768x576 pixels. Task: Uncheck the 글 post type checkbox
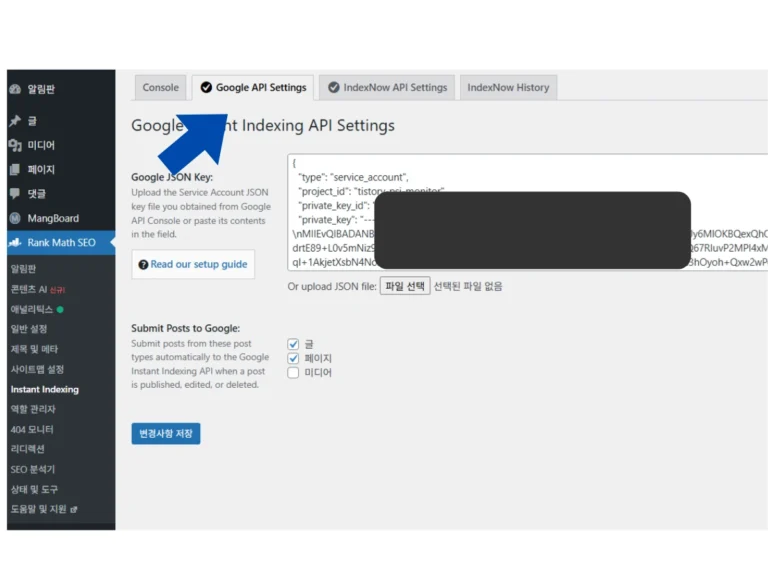293,344
